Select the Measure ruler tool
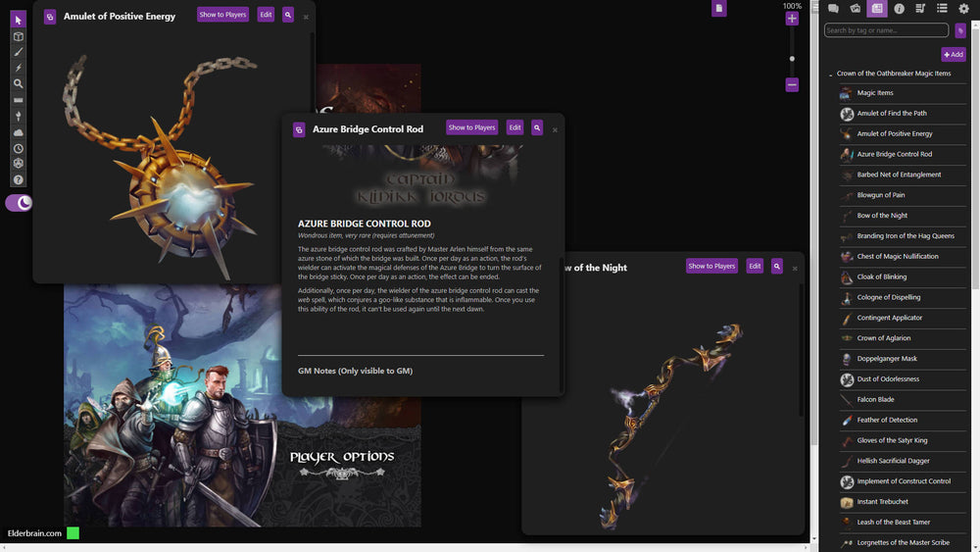This screenshot has width=980, height=552. 18,100
